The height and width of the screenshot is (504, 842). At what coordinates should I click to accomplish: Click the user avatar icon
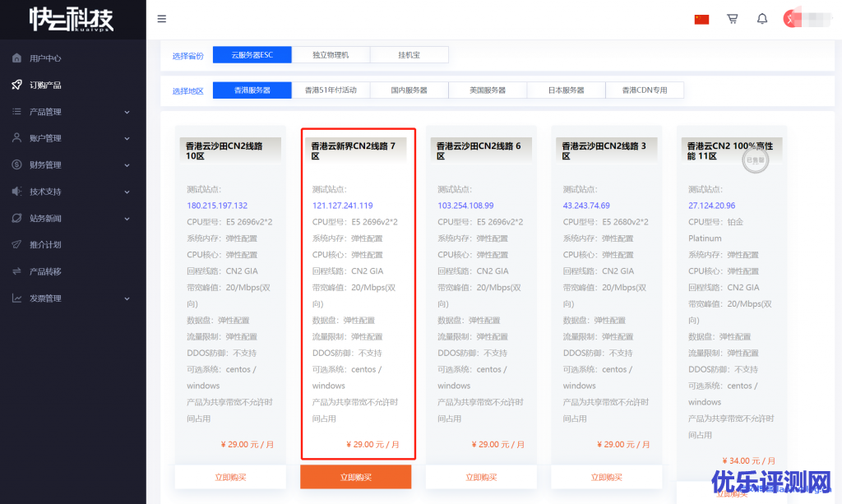pos(790,19)
